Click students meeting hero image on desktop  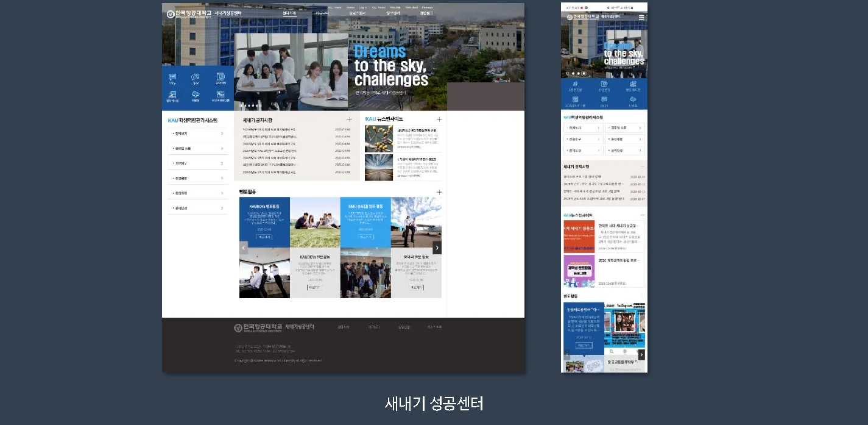291,71
